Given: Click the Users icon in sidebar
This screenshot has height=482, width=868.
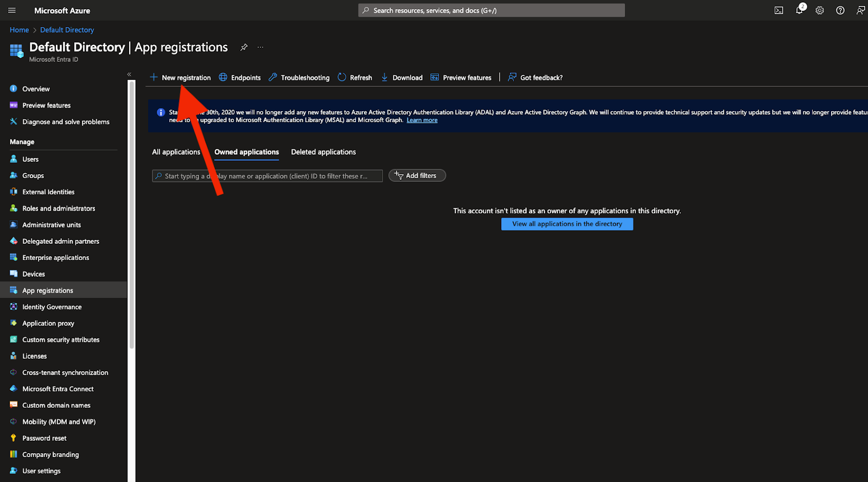Looking at the screenshot, I should (x=14, y=159).
